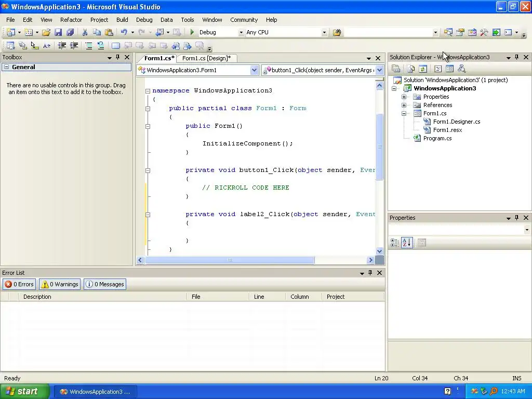Click the Navigate Backward icon
The width and height of the screenshot is (532, 399).
tap(160, 32)
